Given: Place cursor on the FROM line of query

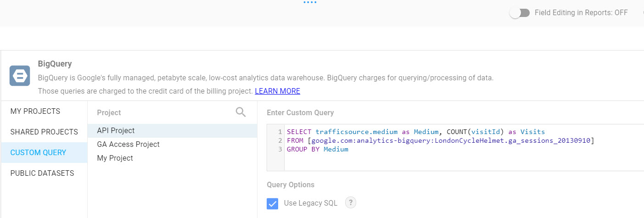Looking at the screenshot, I should point(440,140).
